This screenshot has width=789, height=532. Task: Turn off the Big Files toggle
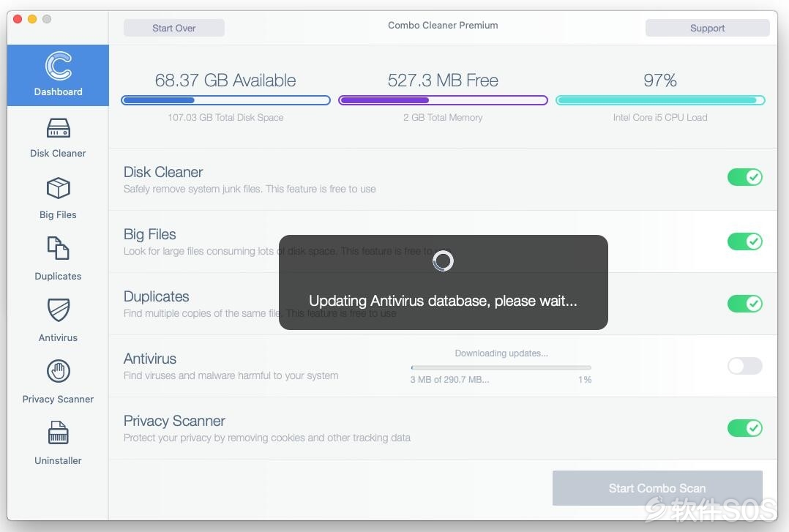click(745, 241)
